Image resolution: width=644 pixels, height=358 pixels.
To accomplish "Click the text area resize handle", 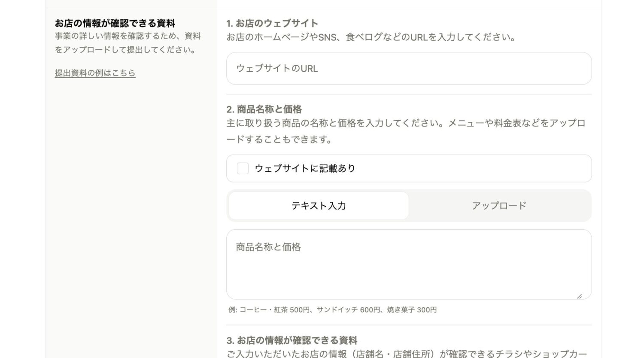I will pyautogui.click(x=579, y=296).
